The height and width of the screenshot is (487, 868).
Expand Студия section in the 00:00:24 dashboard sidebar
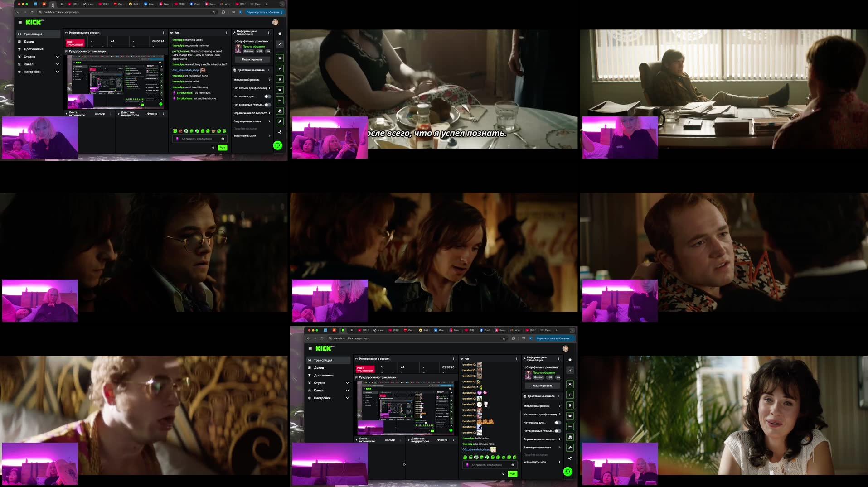coord(39,57)
